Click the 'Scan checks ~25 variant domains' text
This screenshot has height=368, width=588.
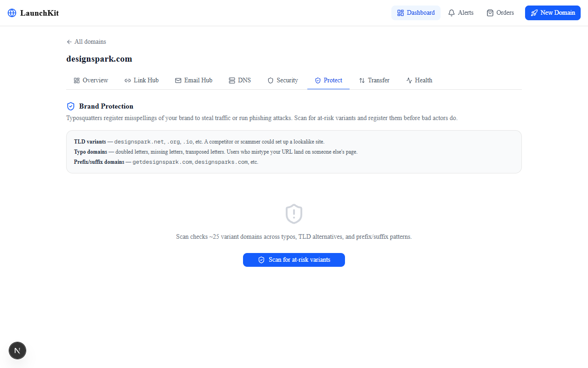pos(294,236)
